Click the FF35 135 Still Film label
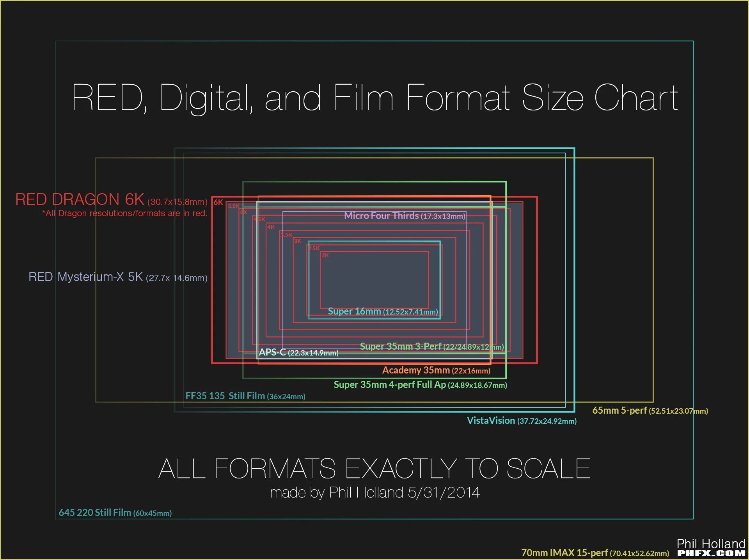 (245, 396)
